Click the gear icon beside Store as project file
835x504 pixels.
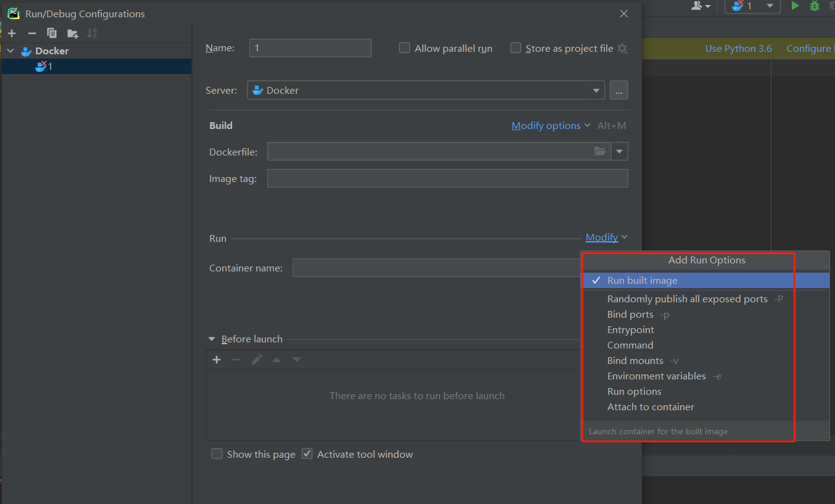point(622,48)
